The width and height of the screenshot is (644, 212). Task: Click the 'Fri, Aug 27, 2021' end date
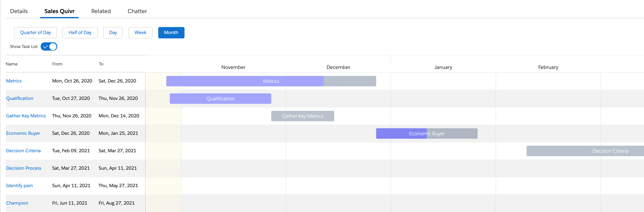117,203
